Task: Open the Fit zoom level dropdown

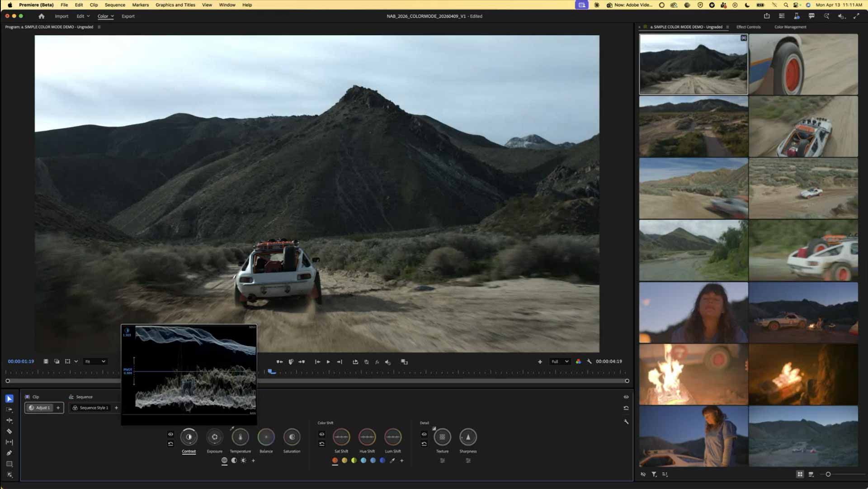Action: click(x=95, y=361)
